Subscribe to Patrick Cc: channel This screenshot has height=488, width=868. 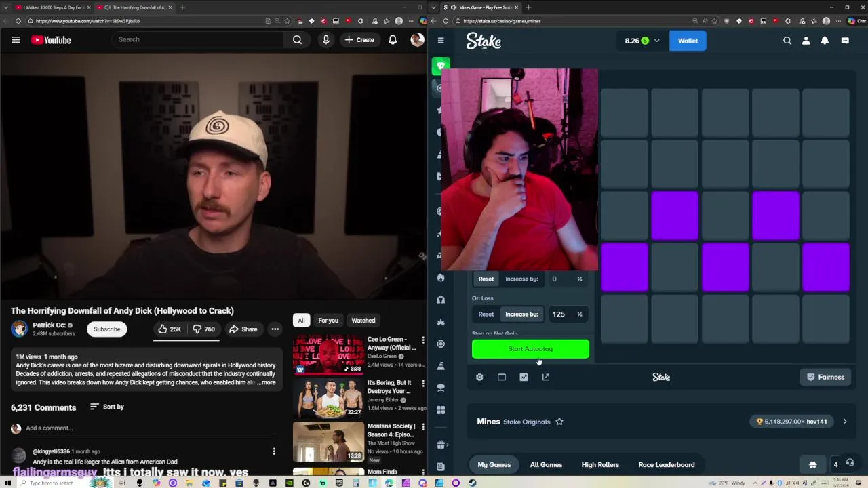tap(106, 329)
